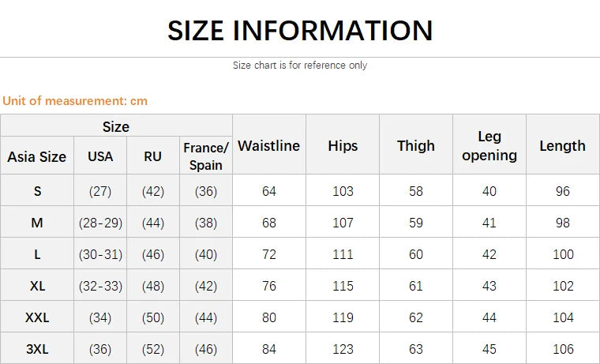Select the "Asia Size" column header
The image size is (600, 364).
(x=37, y=156)
